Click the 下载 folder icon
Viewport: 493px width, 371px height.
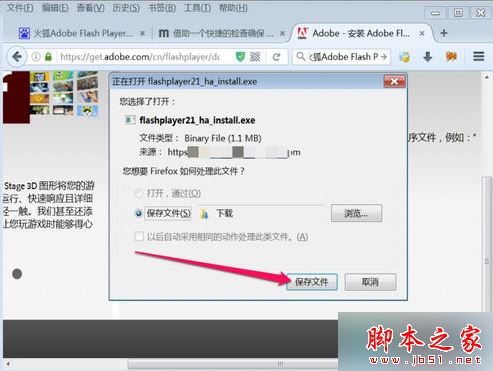[x=204, y=213]
